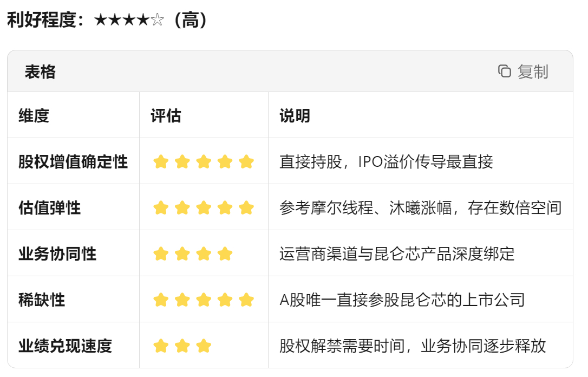588x377 pixels.
Task: Click the three-star rating for 业绩兑现速度
Action: (x=182, y=346)
